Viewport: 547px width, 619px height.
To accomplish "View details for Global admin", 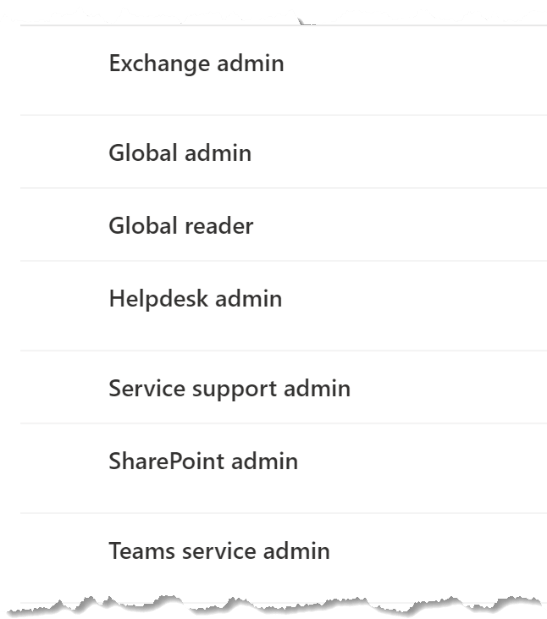I will [x=180, y=153].
